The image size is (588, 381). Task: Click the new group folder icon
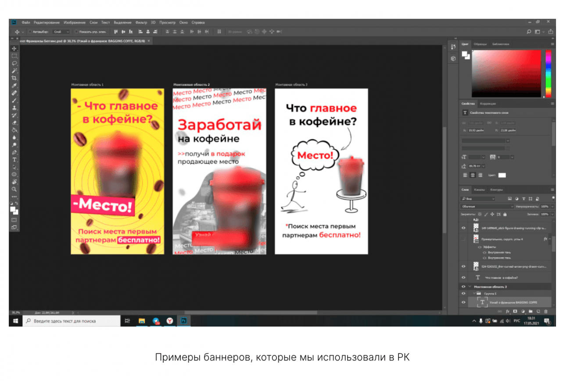531,312
